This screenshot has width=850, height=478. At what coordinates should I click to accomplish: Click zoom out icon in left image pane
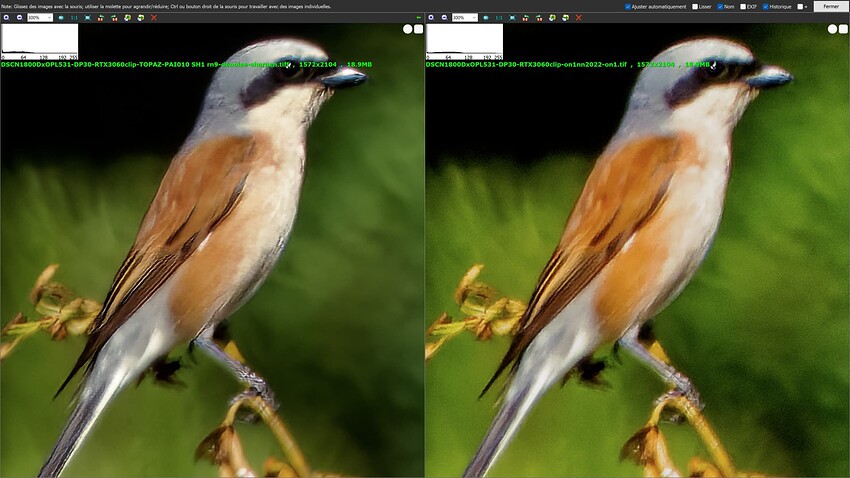pos(18,18)
